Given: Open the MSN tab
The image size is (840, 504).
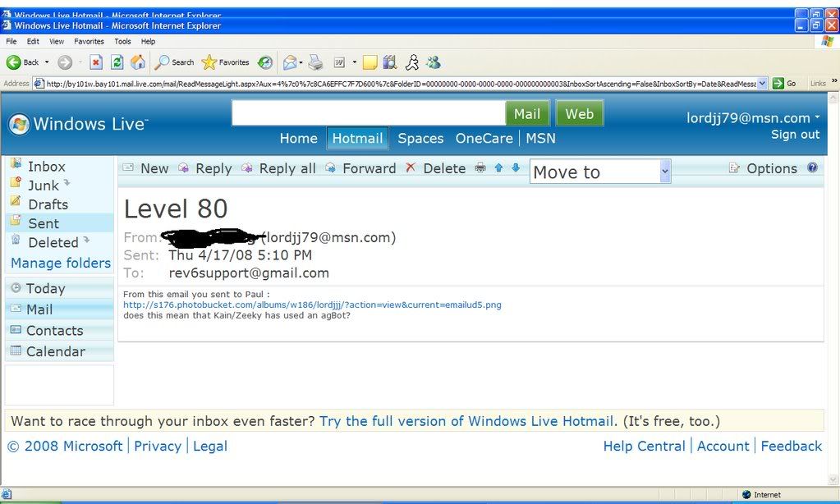Looking at the screenshot, I should 540,138.
